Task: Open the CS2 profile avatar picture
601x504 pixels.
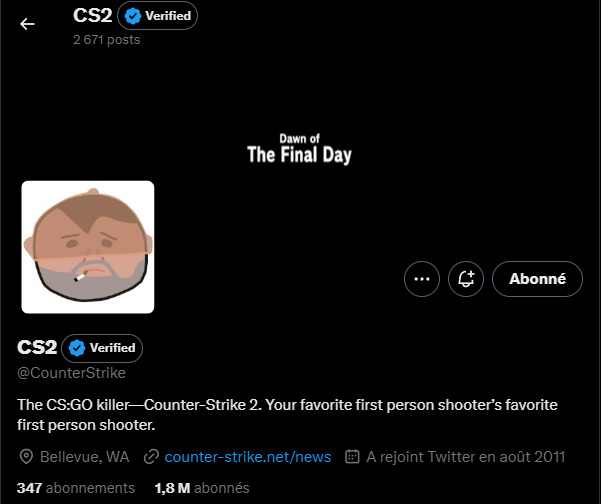Action: [88, 247]
